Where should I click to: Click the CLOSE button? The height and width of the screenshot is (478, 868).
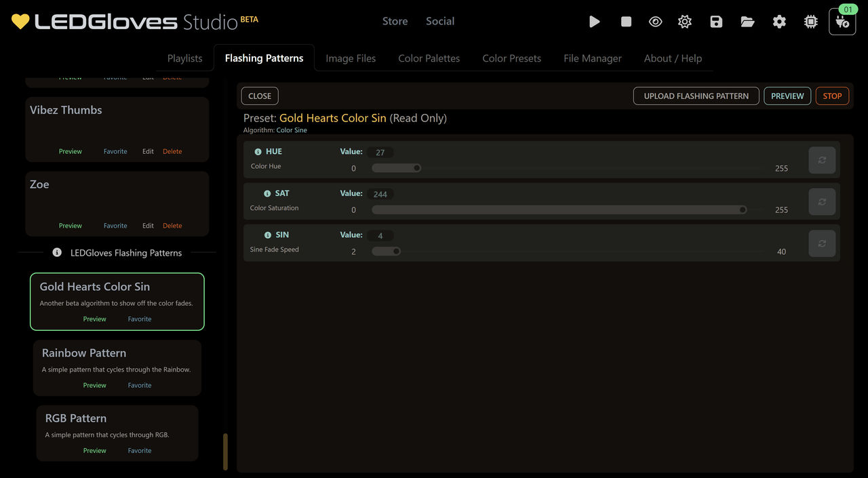(260, 96)
